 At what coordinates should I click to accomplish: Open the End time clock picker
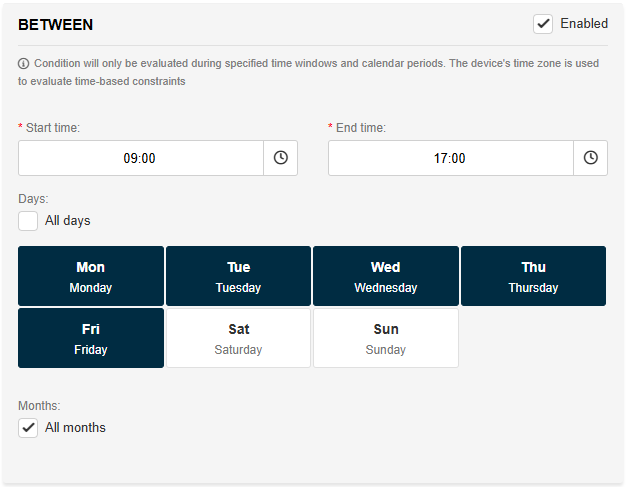tap(591, 158)
